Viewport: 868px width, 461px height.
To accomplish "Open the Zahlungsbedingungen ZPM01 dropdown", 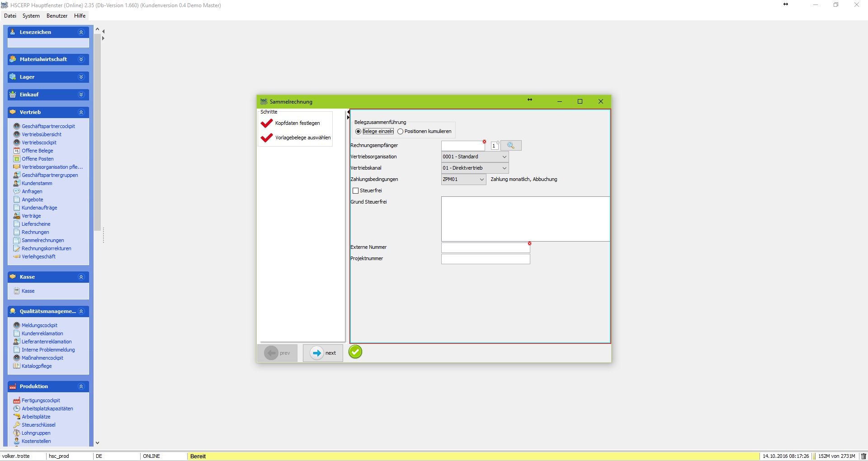I will coord(481,179).
